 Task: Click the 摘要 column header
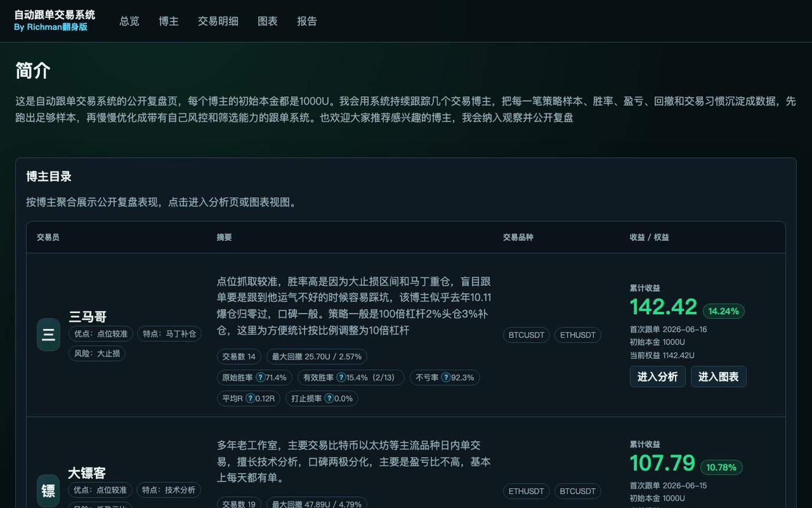(224, 237)
